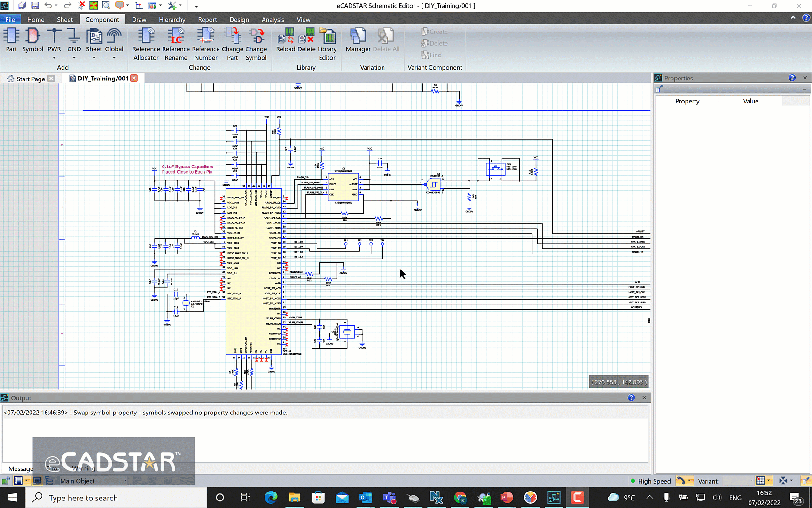Click the orange comment bubble icon

click(119, 6)
